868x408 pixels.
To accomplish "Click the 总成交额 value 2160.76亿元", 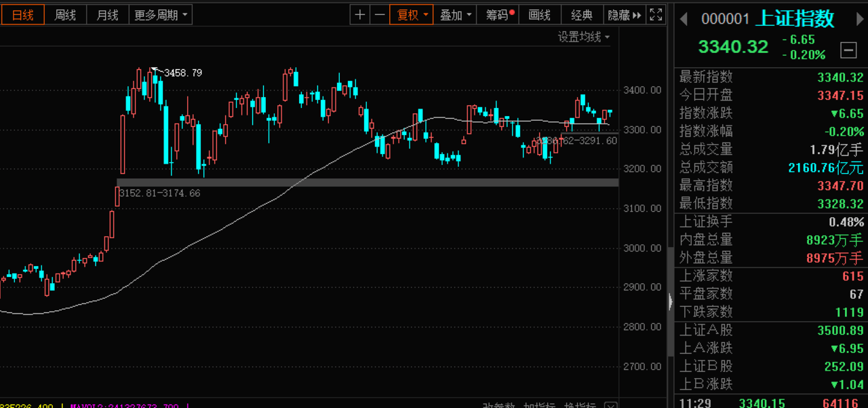I will click(x=826, y=168).
